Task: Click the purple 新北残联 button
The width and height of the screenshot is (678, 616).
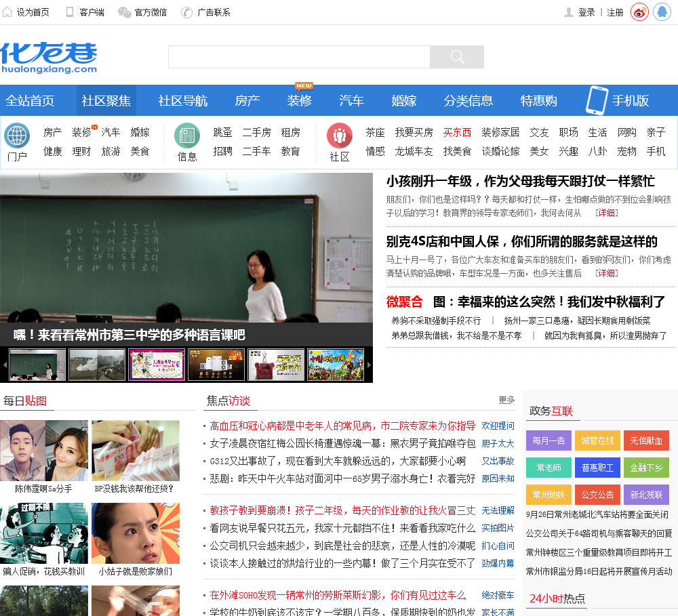Action: pos(646,495)
